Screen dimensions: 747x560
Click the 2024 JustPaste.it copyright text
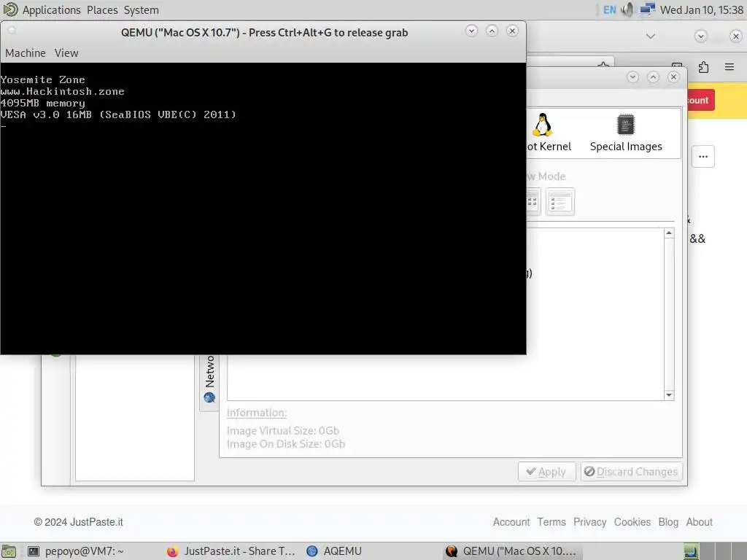(79, 522)
